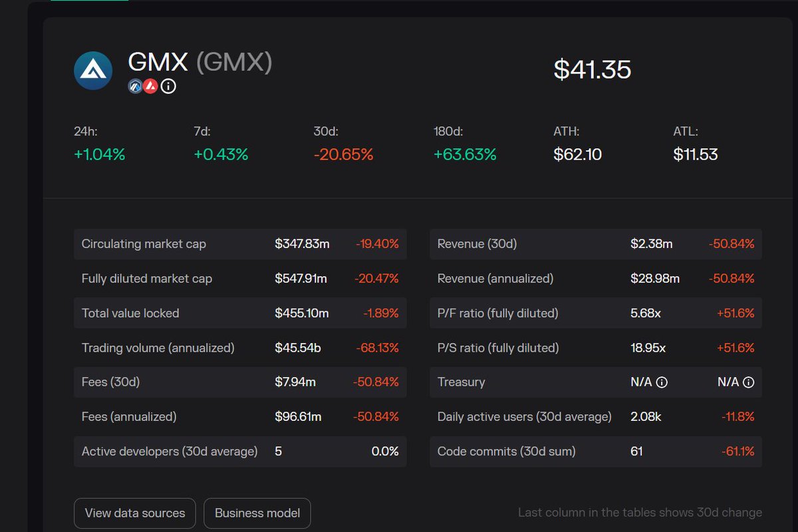
Task: Click the info icon next to Treasury N/A value
Action: click(662, 382)
